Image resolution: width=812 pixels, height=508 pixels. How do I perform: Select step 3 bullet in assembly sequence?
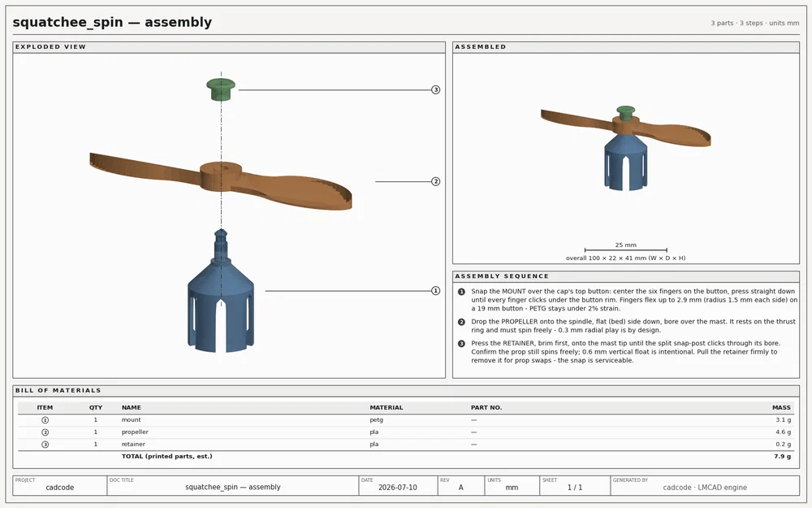point(461,344)
